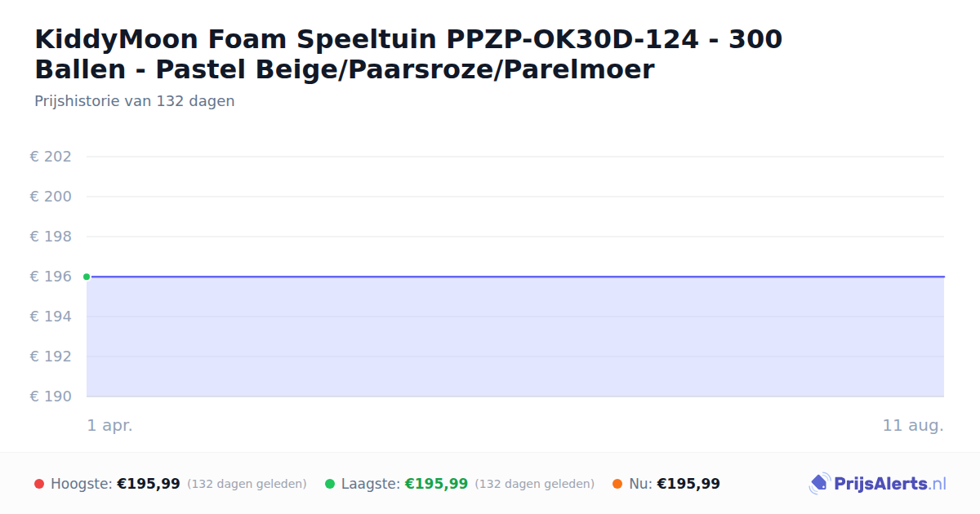This screenshot has width=980, height=514.
Task: Click the PrijsAlerts tag logo icon
Action: click(819, 484)
